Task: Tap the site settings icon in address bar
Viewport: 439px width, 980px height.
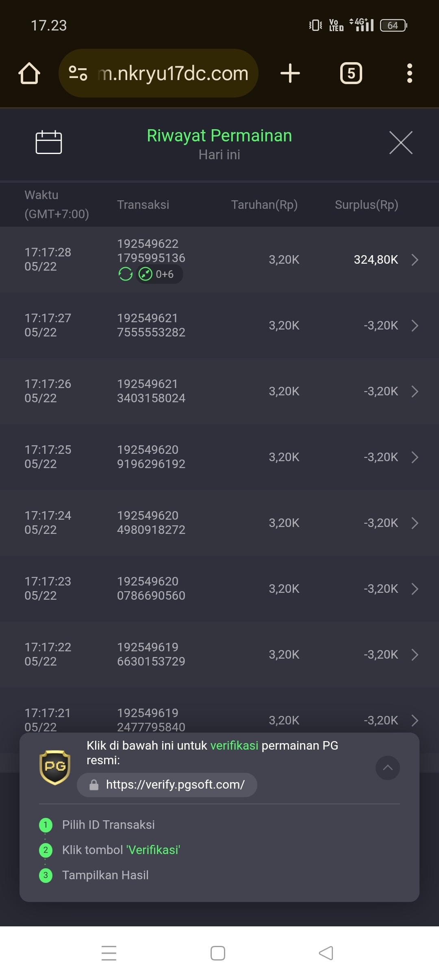Action: [78, 73]
